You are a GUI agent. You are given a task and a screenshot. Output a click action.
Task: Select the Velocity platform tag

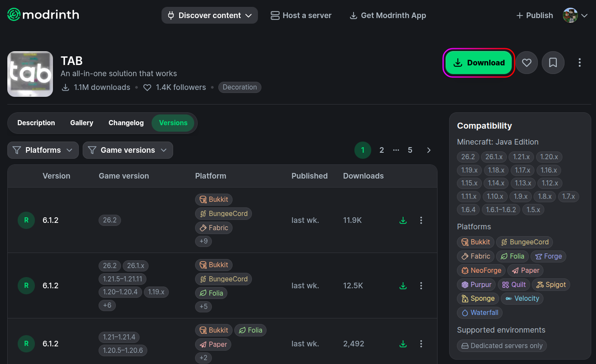522,299
